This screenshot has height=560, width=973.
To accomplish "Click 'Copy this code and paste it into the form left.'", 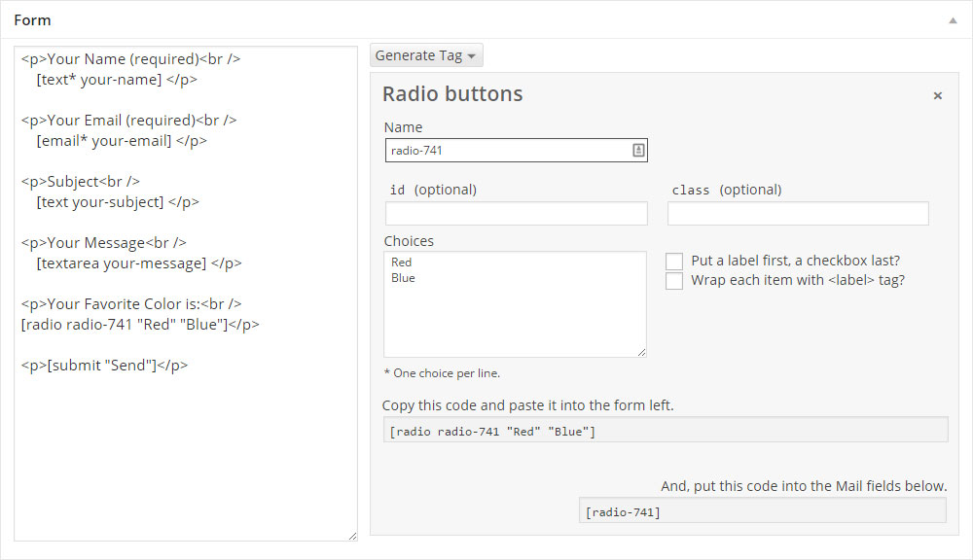I will pos(528,405).
